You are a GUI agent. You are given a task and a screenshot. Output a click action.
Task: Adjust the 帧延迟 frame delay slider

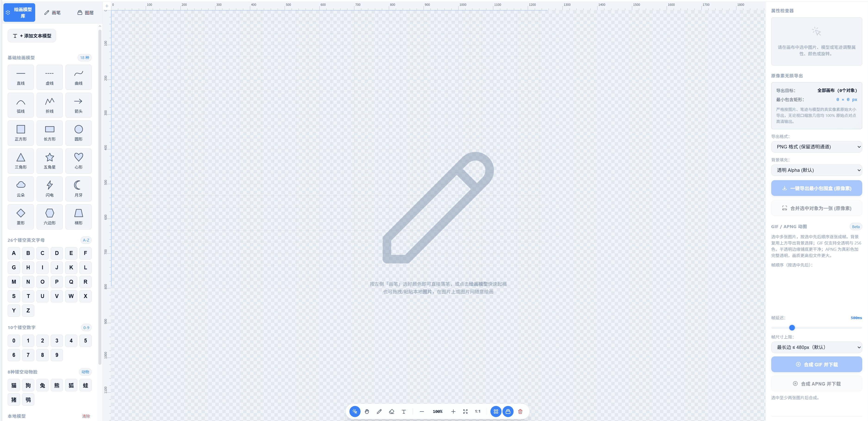click(816, 328)
